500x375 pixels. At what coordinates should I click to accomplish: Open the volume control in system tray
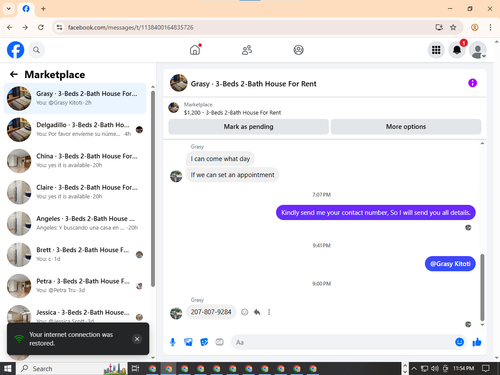click(435, 368)
